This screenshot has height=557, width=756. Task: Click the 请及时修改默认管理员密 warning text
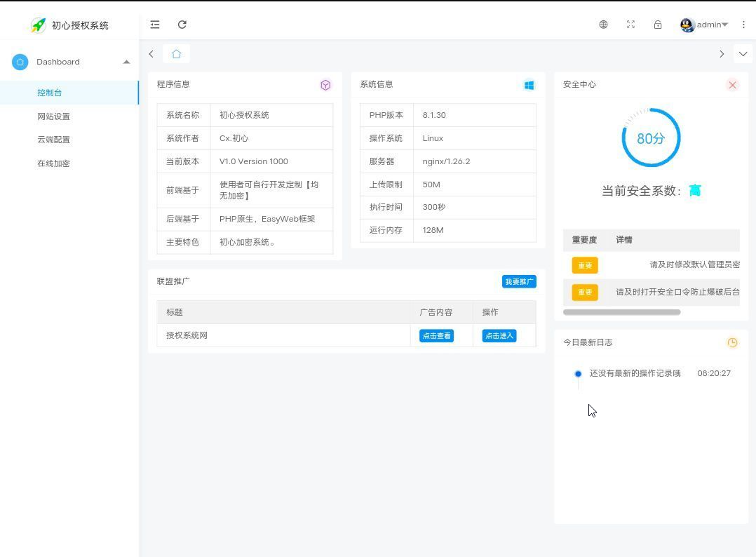(x=694, y=264)
